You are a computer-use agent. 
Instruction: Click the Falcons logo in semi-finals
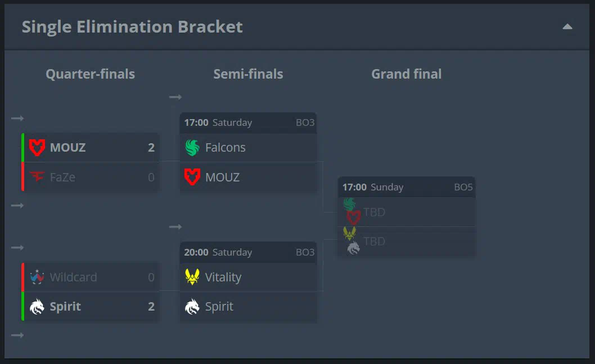(192, 148)
